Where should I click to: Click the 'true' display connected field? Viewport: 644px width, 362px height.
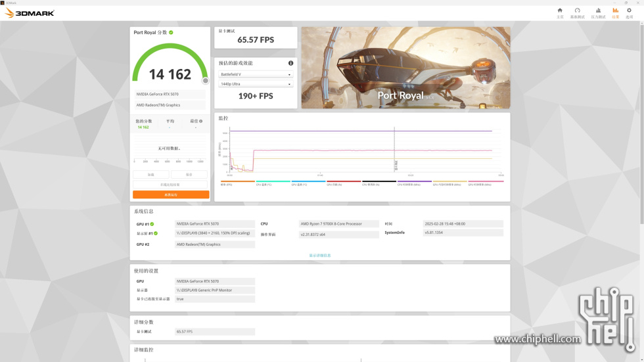[x=215, y=299]
